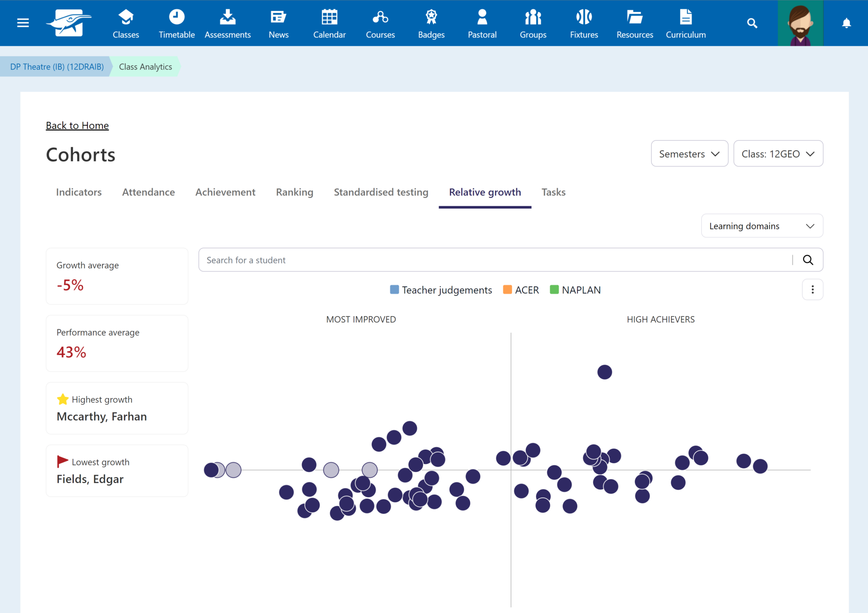Screen dimensions: 868x613
Task: Click Back to Home
Action: click(x=77, y=125)
